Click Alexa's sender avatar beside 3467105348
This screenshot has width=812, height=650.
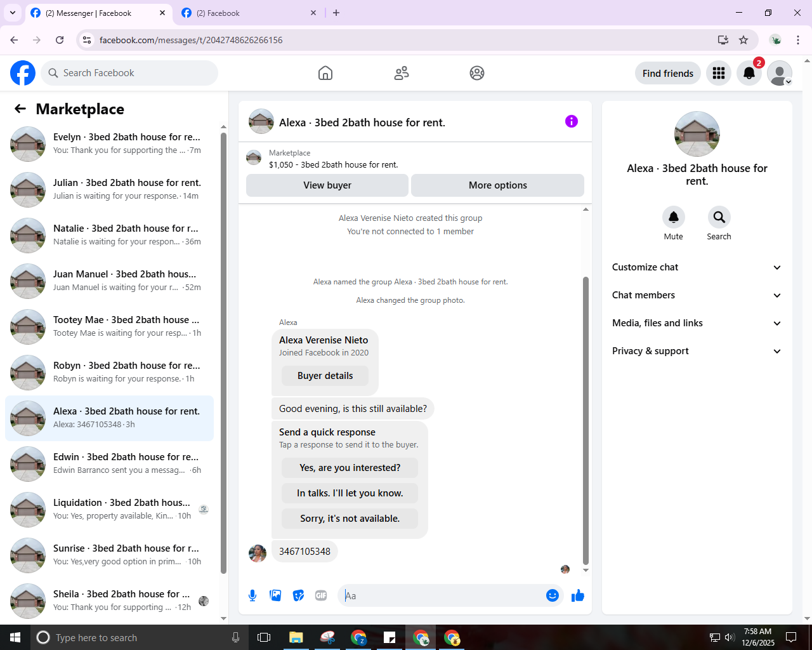click(258, 554)
